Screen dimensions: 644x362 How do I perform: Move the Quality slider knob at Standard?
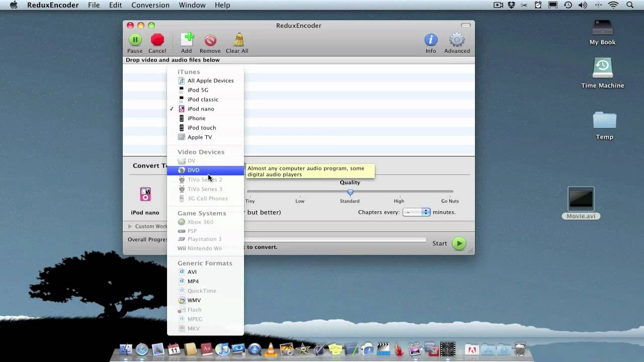(350, 192)
